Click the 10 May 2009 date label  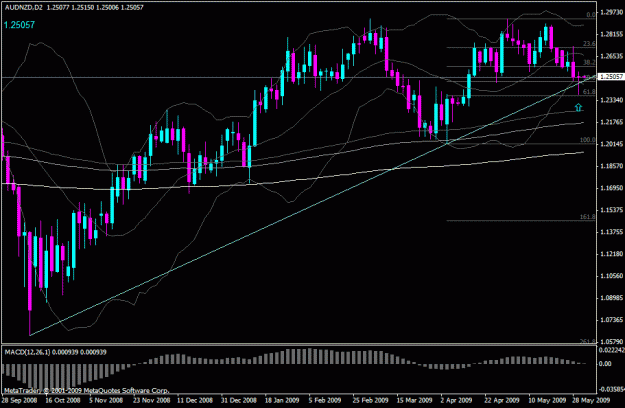coord(547,400)
